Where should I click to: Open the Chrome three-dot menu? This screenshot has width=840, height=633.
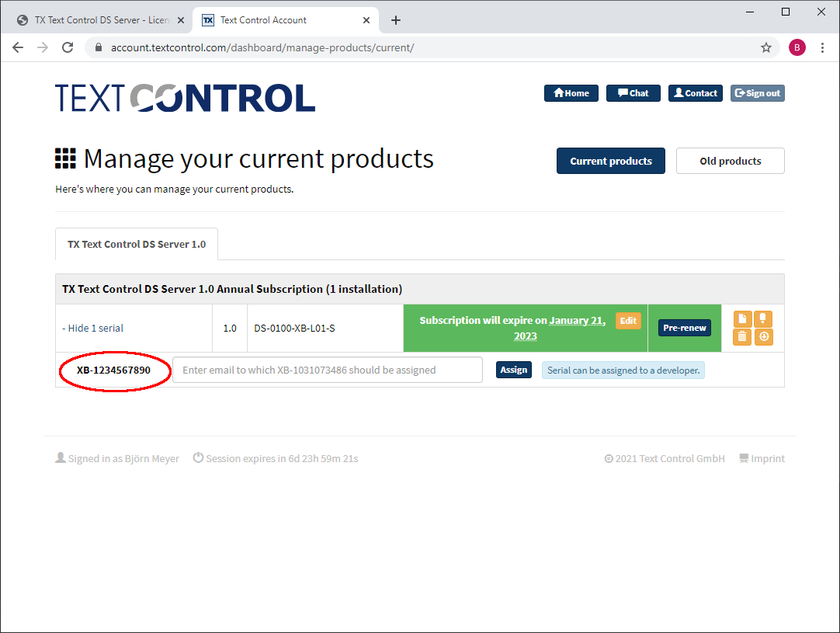822,47
